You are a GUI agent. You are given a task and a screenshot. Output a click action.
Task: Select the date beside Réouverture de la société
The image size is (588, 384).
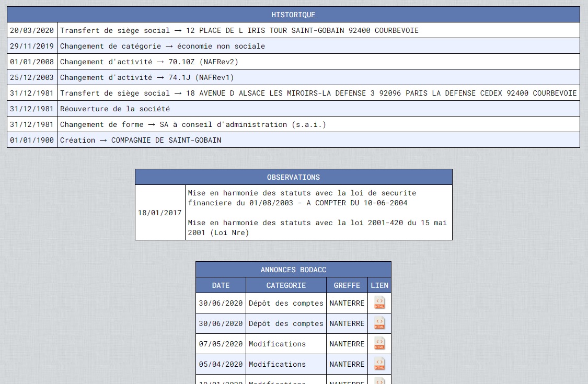click(32, 109)
